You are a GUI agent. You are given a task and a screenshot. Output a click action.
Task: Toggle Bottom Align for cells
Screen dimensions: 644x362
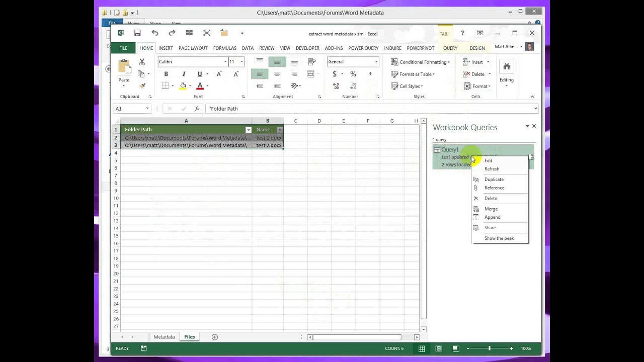[x=294, y=62]
